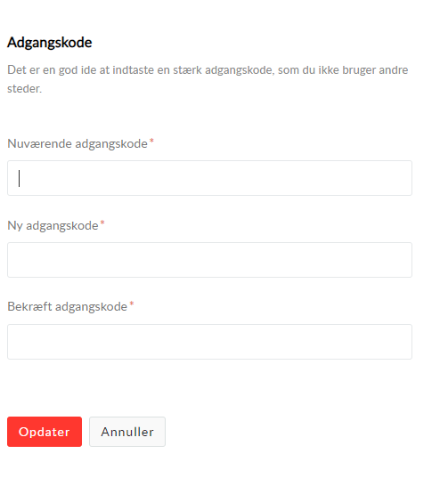Click the Opdater button
This screenshot has width=448, height=478.
tap(45, 432)
